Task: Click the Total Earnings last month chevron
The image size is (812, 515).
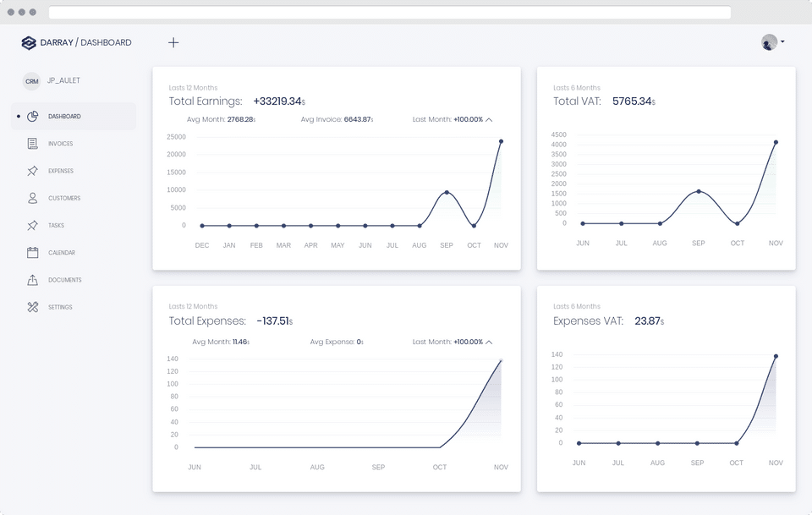Action: coord(489,119)
